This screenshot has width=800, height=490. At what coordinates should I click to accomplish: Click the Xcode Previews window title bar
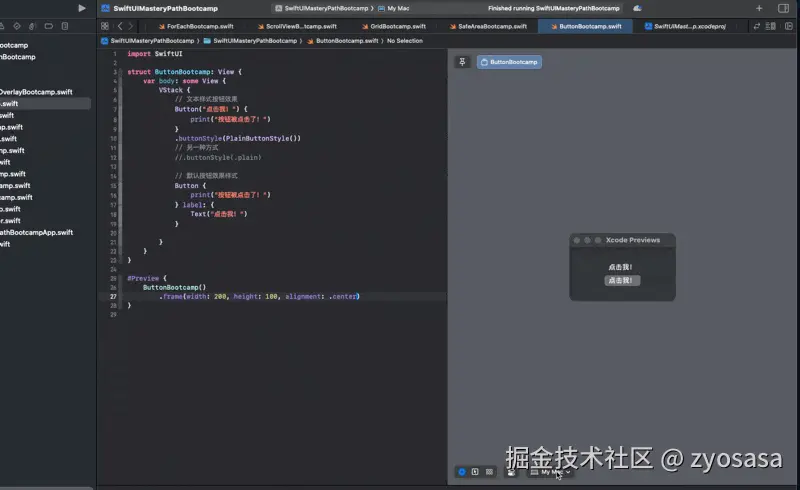[x=622, y=240]
